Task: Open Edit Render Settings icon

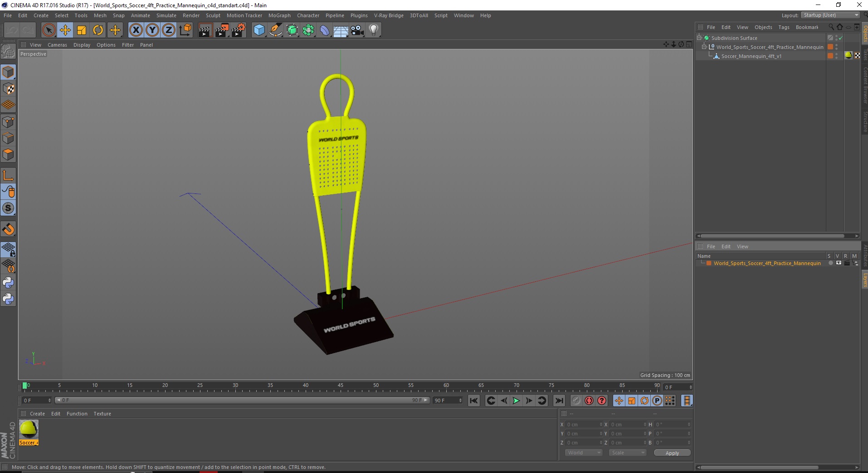Action: (x=239, y=30)
